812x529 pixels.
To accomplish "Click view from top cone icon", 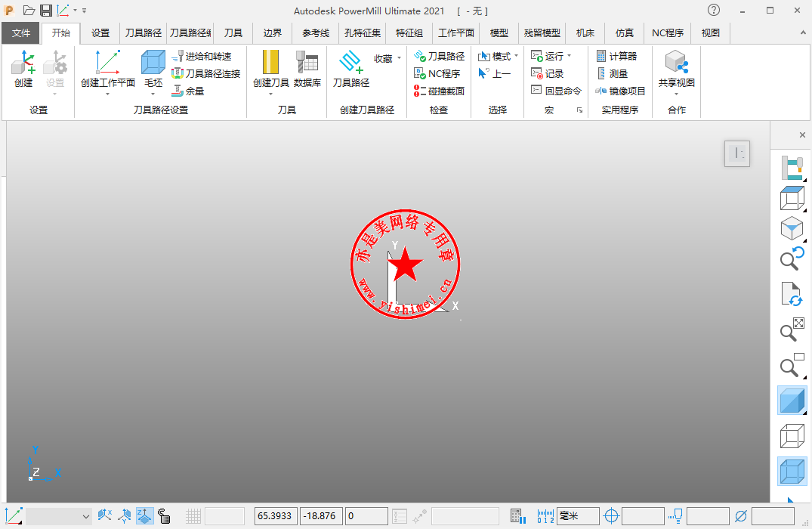I will (x=792, y=228).
